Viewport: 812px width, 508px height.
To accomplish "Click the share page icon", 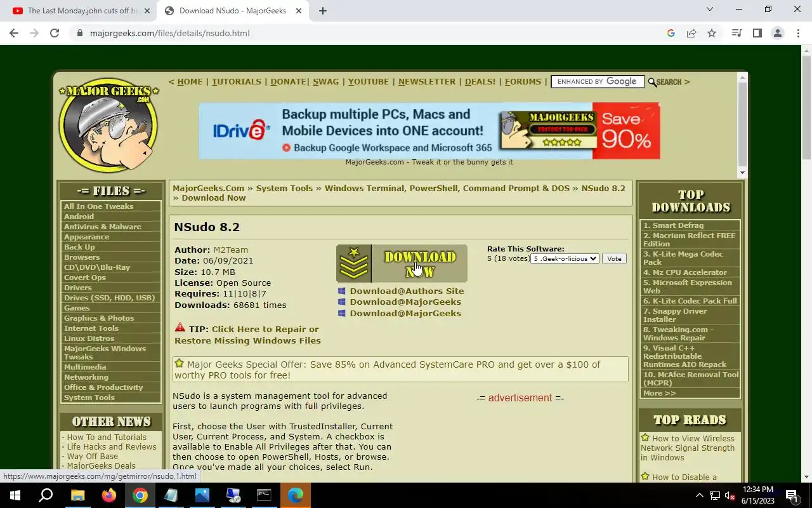I will [x=691, y=33].
